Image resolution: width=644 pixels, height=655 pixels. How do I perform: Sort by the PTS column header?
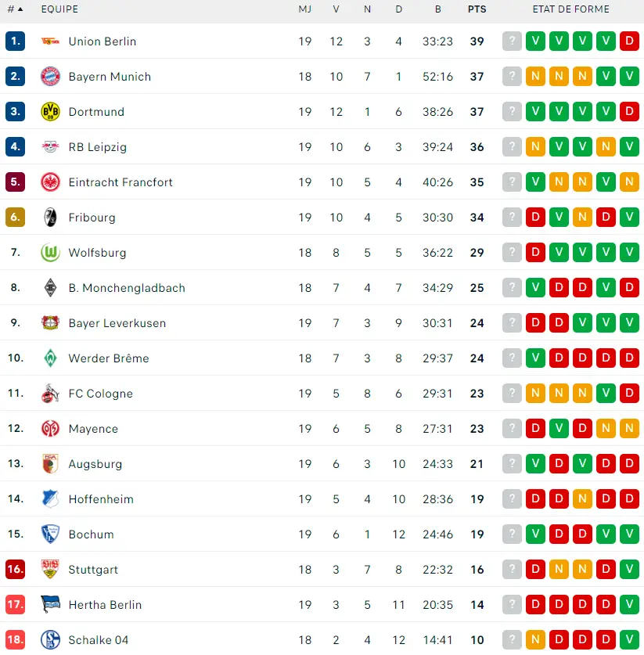477,9
